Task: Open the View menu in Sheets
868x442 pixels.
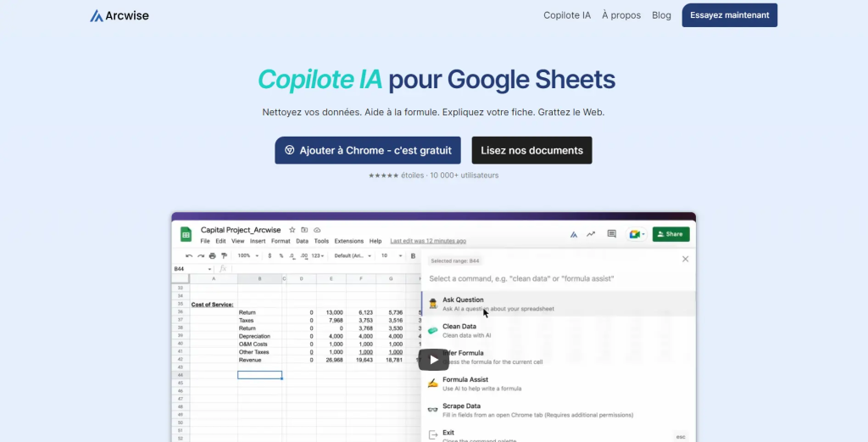Action: pyautogui.click(x=238, y=241)
